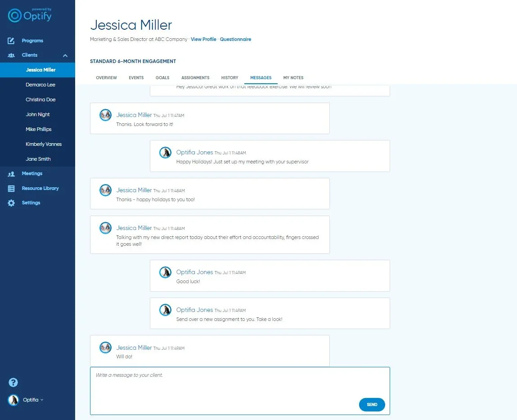The width and height of the screenshot is (517, 420).
Task: Switch to the My Notes tab
Action: tap(293, 78)
